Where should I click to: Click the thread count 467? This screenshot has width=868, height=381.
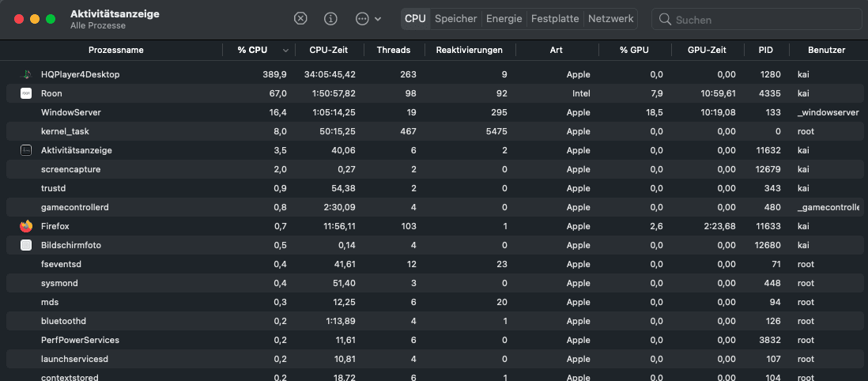click(x=408, y=131)
